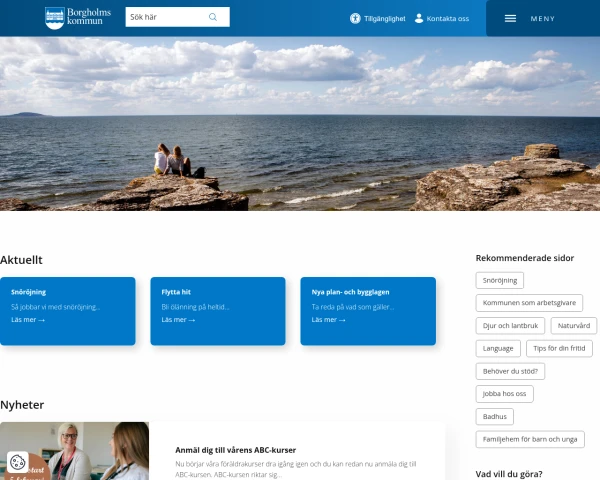Click the ABC-kurser news thumbnail image

click(74, 451)
